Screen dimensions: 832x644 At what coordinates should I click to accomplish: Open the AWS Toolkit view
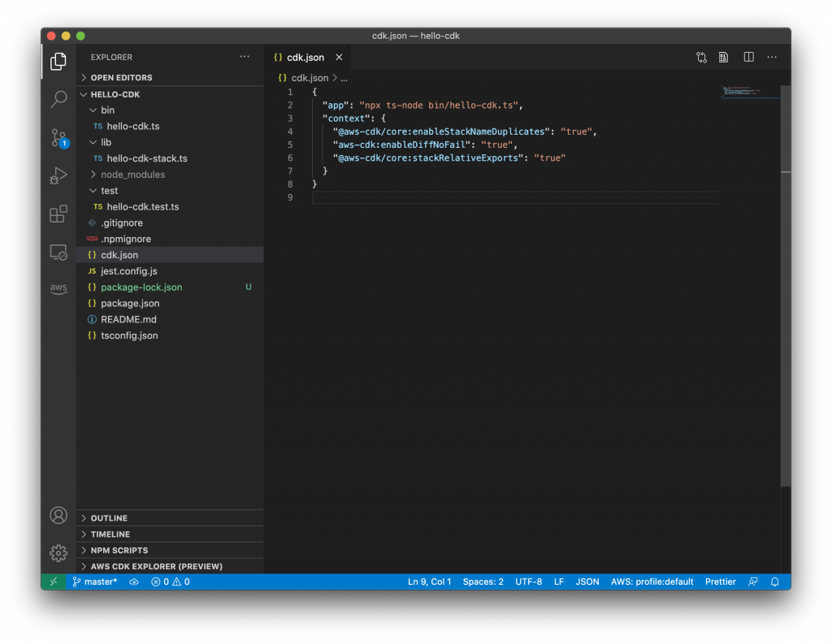click(x=58, y=288)
